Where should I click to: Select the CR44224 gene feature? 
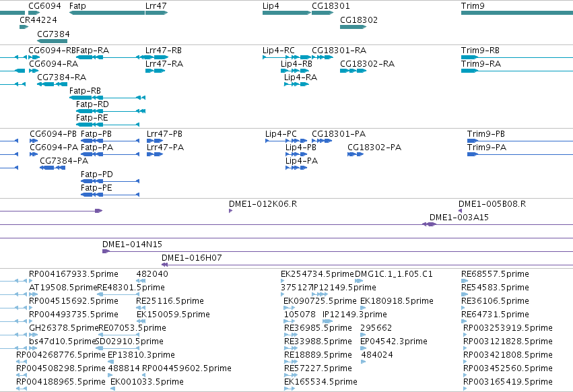click(x=24, y=27)
